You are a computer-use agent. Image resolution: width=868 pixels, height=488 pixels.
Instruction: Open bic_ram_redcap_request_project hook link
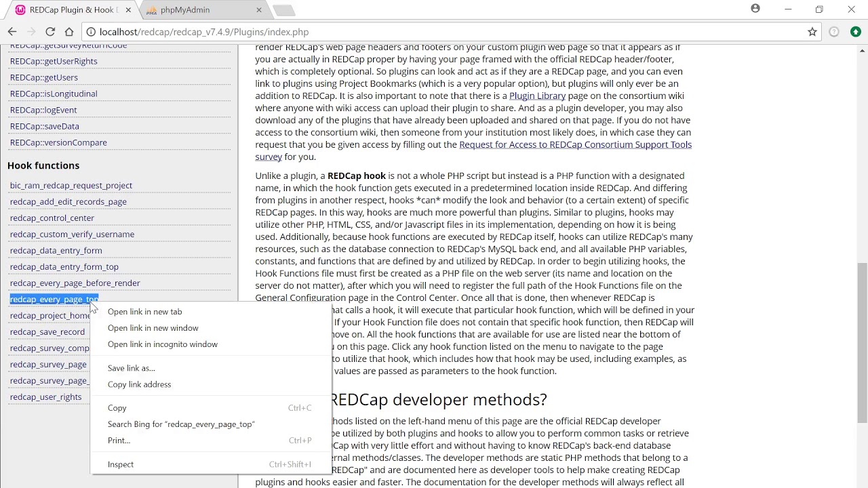pyautogui.click(x=71, y=186)
